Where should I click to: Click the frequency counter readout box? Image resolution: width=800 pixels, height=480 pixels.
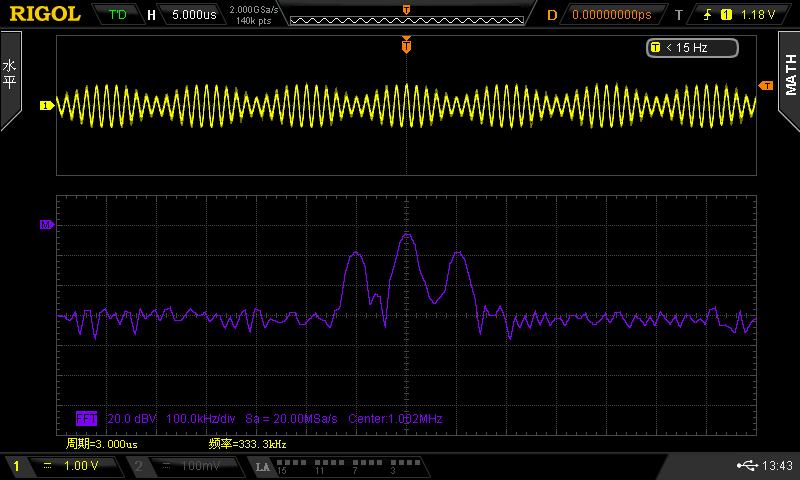click(692, 47)
